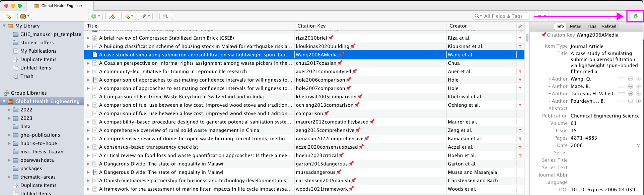Toggle name field mode for author Wang, Q.
Viewport: 644px width, 195px height.
pyautogui.click(x=621, y=79)
